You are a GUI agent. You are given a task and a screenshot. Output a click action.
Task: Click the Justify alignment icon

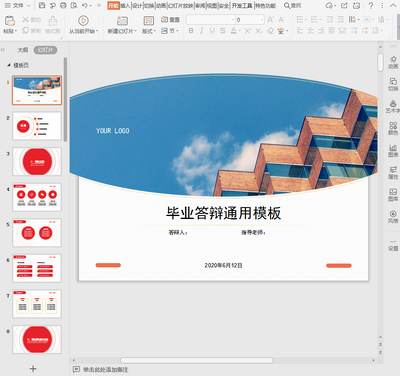(x=331, y=31)
